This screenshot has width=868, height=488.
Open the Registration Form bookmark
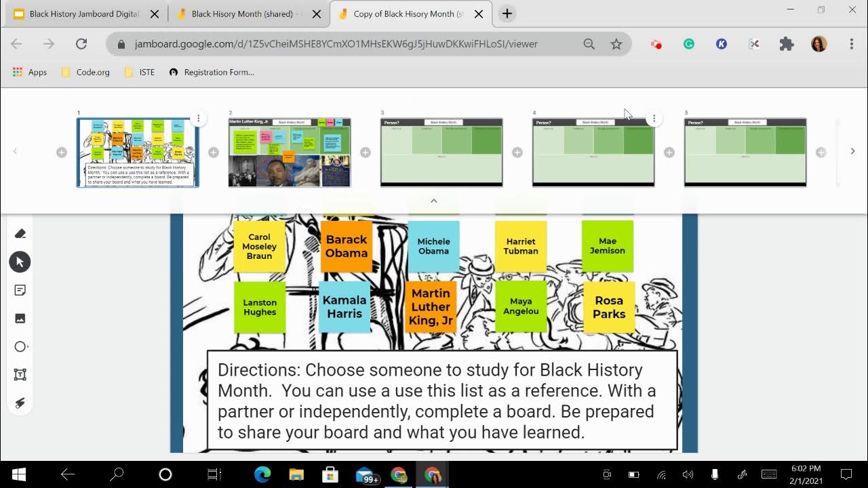tap(212, 72)
